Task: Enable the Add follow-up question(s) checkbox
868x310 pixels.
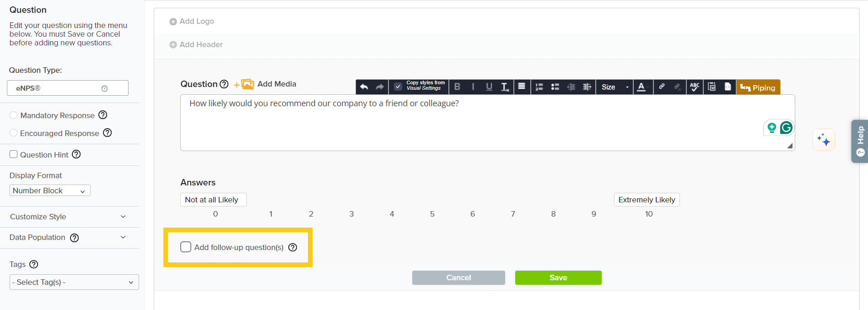Action: [186, 247]
